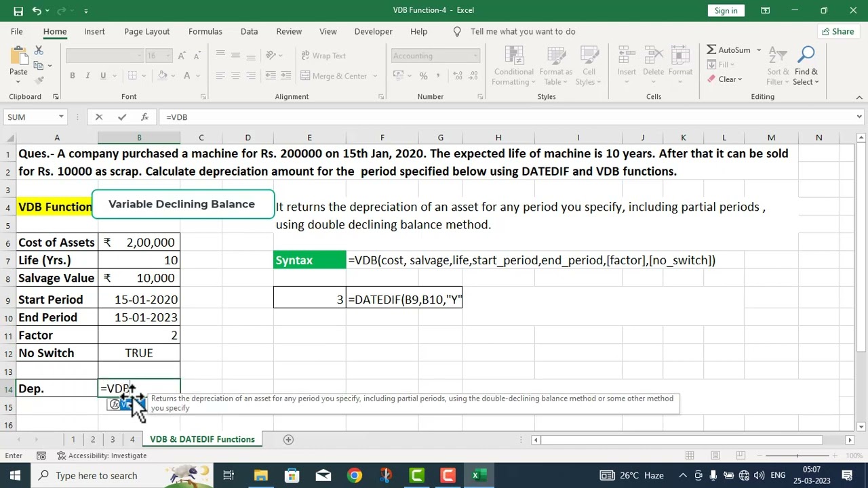Screen dimensions: 868x488
Task: Expand the formula bar chevron
Action: pos(860,117)
